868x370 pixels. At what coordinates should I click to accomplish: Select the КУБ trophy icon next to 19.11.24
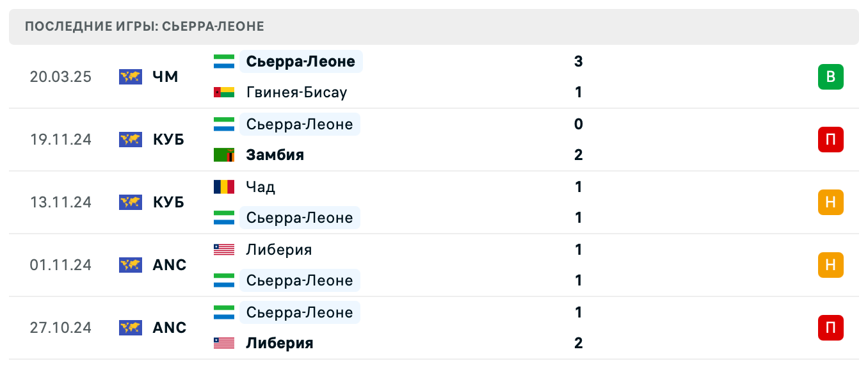(131, 140)
